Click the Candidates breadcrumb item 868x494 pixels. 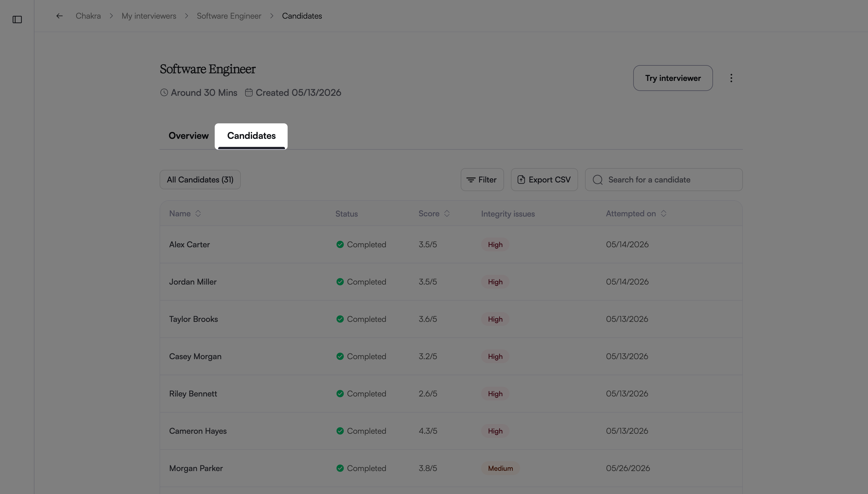click(302, 16)
